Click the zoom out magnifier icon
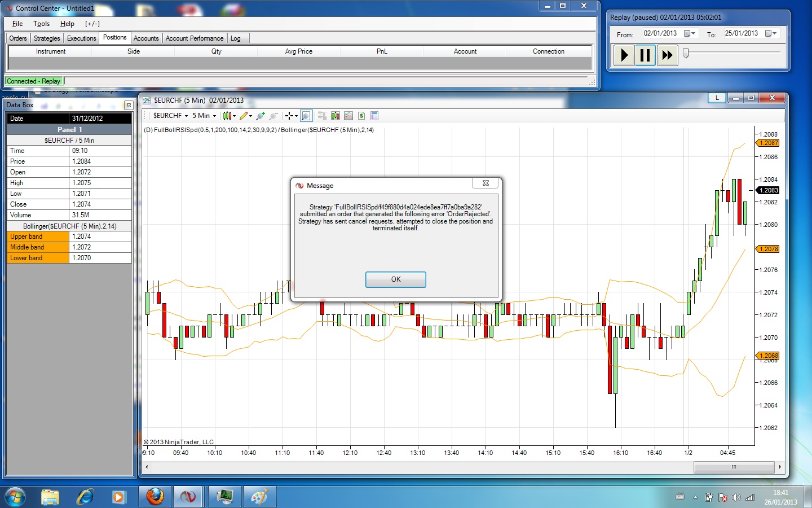812x508 pixels. click(x=273, y=116)
